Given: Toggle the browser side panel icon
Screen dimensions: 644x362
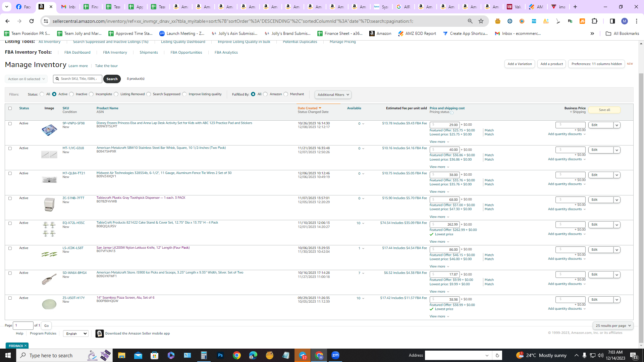Looking at the screenshot, I should [612, 21].
